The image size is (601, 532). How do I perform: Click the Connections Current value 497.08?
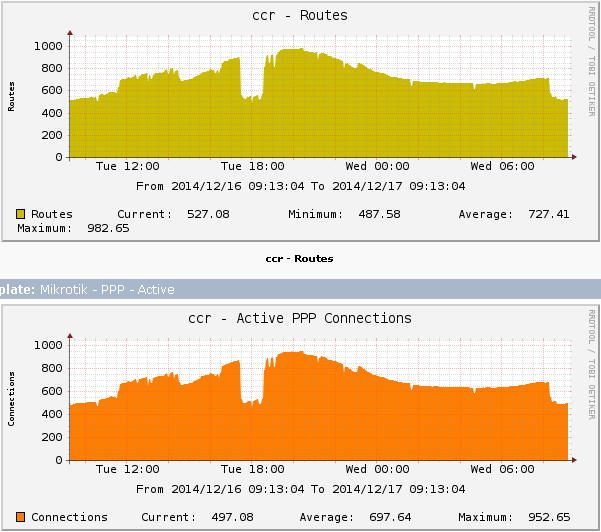pyautogui.click(x=233, y=517)
